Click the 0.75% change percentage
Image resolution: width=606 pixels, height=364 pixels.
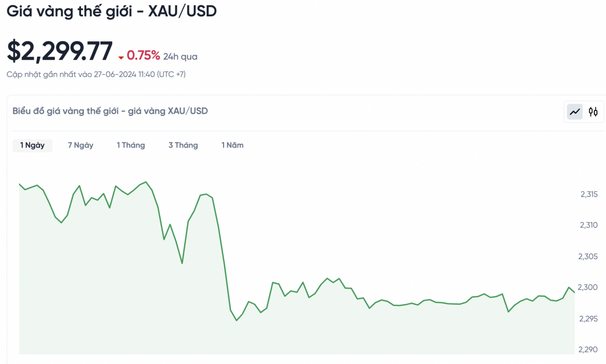pyautogui.click(x=143, y=56)
